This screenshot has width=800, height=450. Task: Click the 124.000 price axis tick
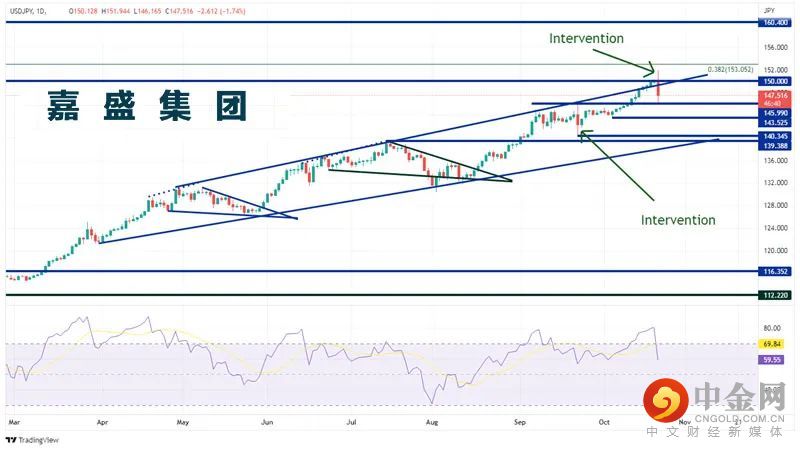click(775, 228)
